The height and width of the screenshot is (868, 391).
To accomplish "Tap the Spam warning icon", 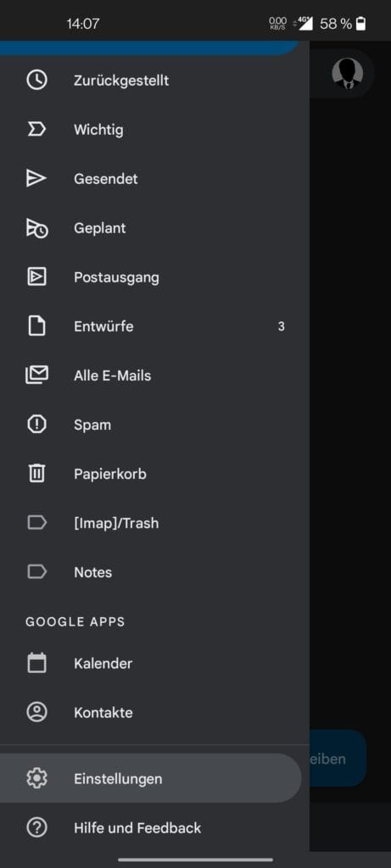I will [36, 425].
